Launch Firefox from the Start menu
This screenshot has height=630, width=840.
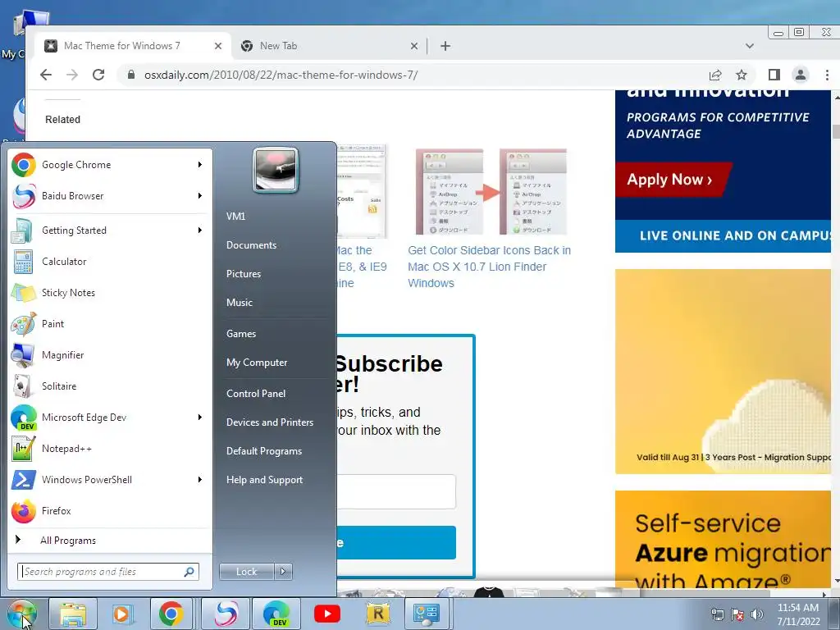[107, 510]
